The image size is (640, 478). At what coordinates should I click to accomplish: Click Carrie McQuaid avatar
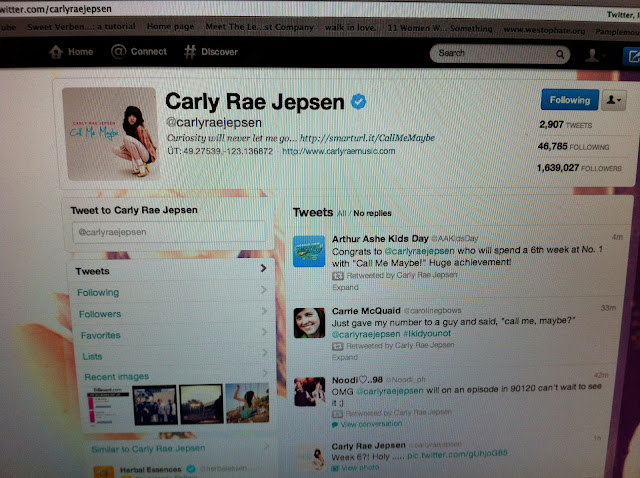[309, 322]
